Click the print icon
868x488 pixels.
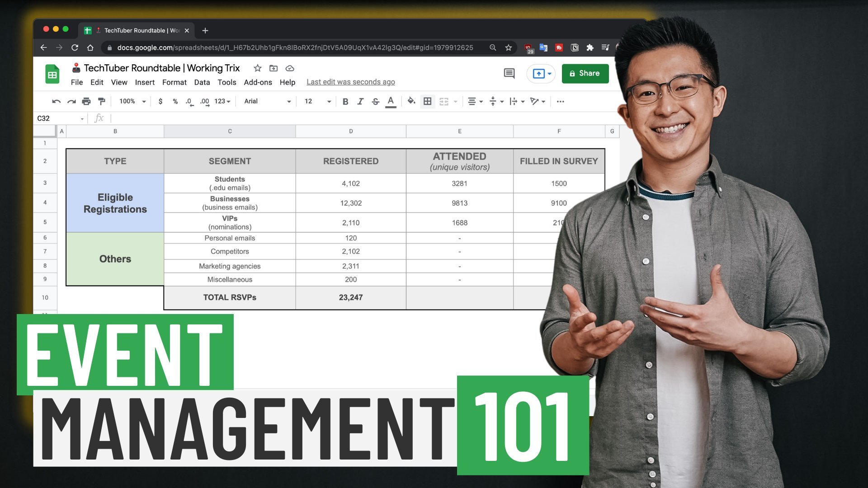[x=86, y=102]
